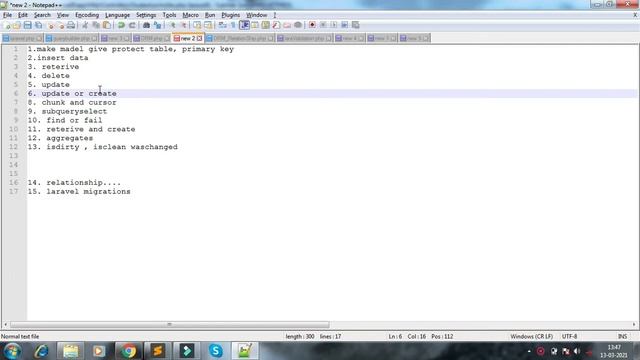Undo the last edit with the green arrow
The image size is (640, 360).
(x=121, y=25)
